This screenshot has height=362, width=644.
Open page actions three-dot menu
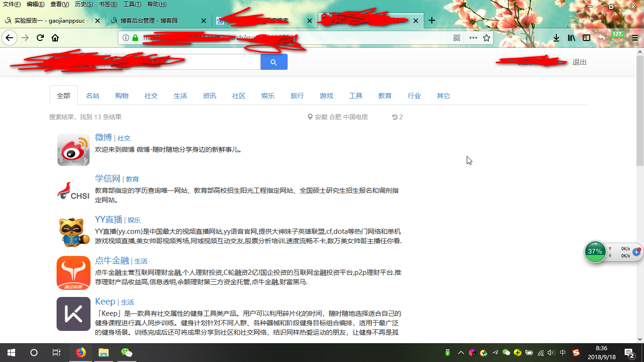tap(473, 38)
